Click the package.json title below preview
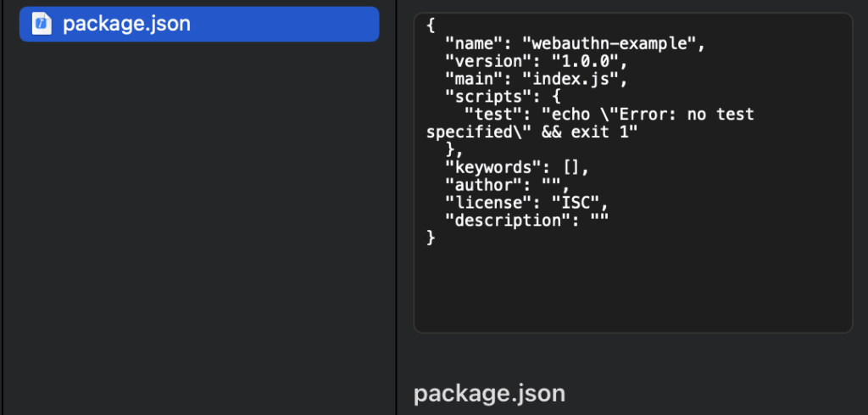Image resolution: width=868 pixels, height=415 pixels. coord(489,394)
